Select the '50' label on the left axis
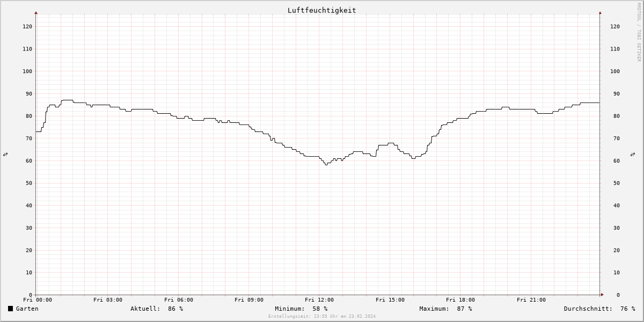The width and height of the screenshot is (644, 322). (x=29, y=183)
